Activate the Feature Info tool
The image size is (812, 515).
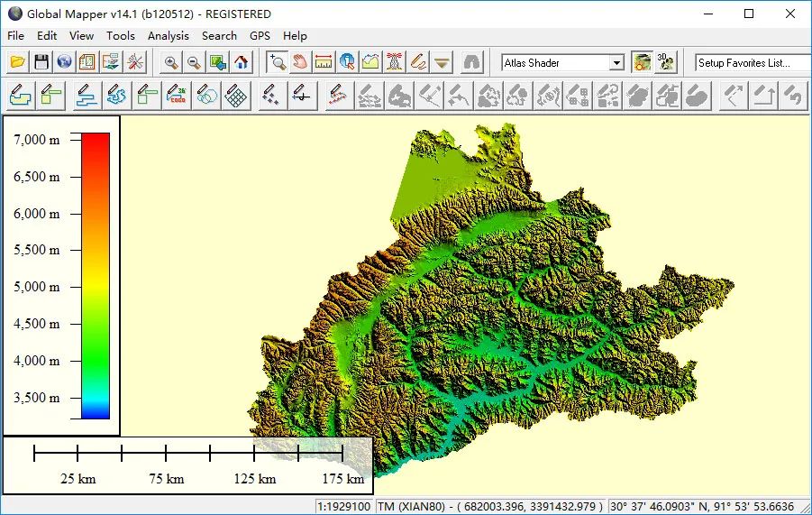(x=347, y=63)
